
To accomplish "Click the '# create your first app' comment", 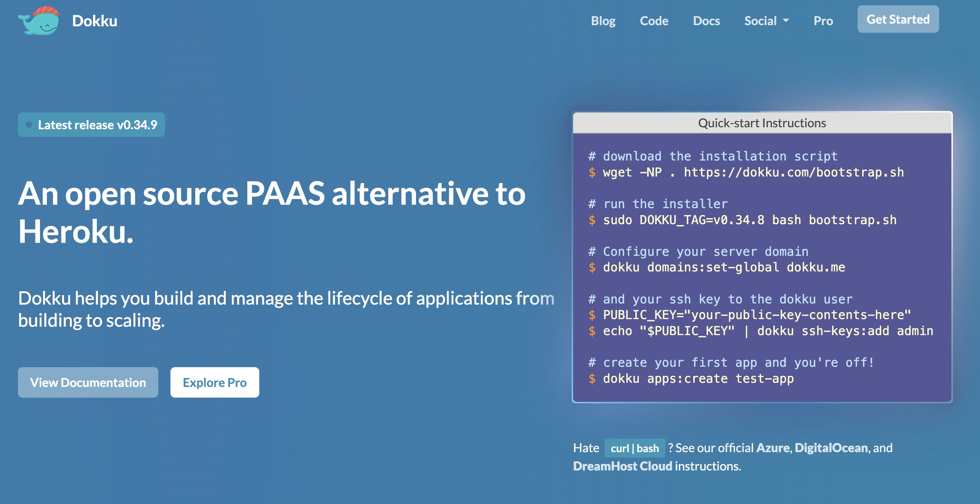I will click(731, 363).
